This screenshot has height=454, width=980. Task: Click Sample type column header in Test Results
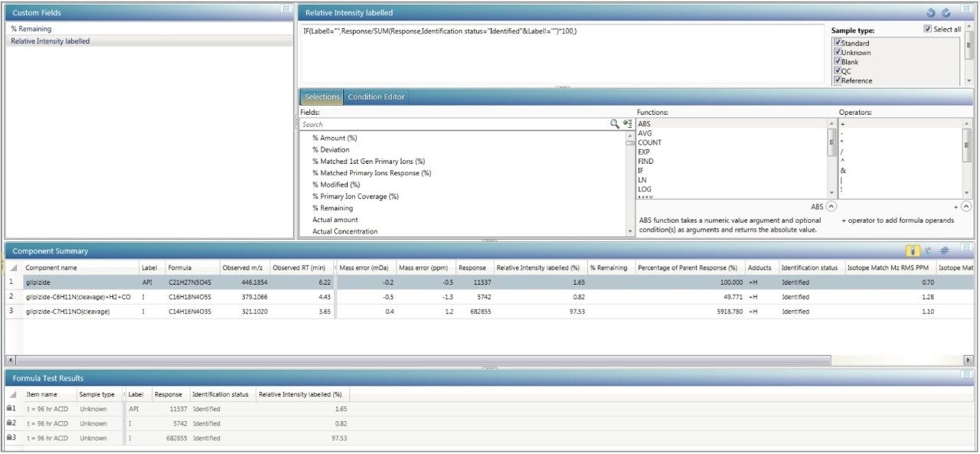(x=99, y=394)
